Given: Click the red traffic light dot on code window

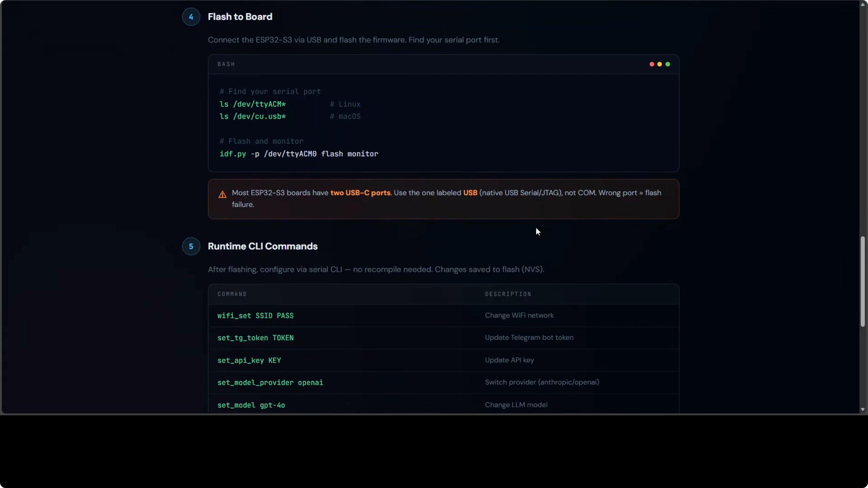Looking at the screenshot, I should click(652, 64).
